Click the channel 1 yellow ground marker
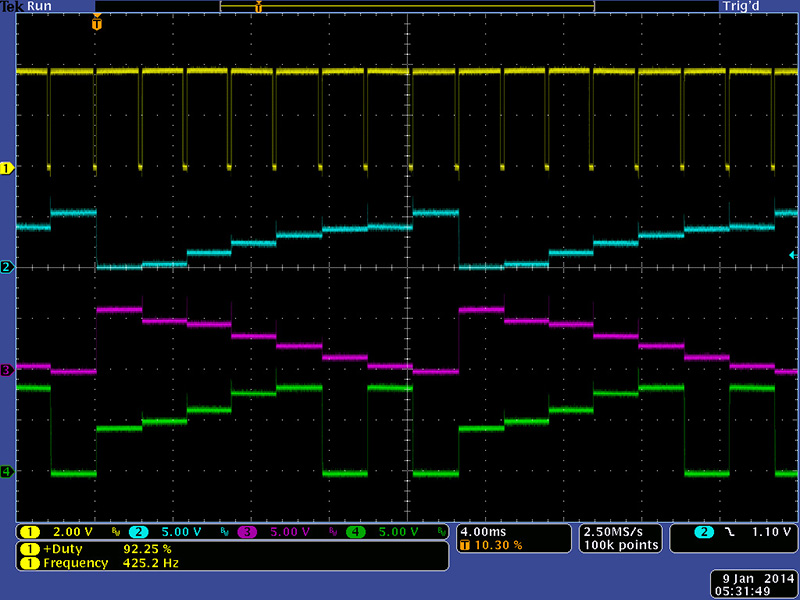800x600 pixels. [6, 168]
